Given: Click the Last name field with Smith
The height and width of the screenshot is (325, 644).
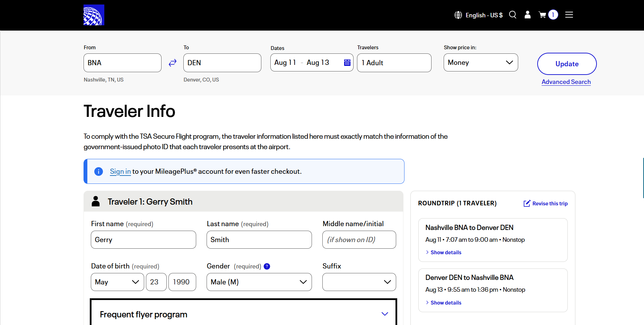Looking at the screenshot, I should 259,240.
